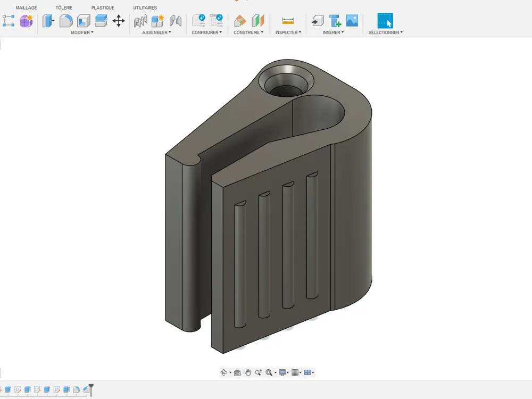532x399 pixels.
Task: Click the first Configurer icon
Action: coord(199,21)
